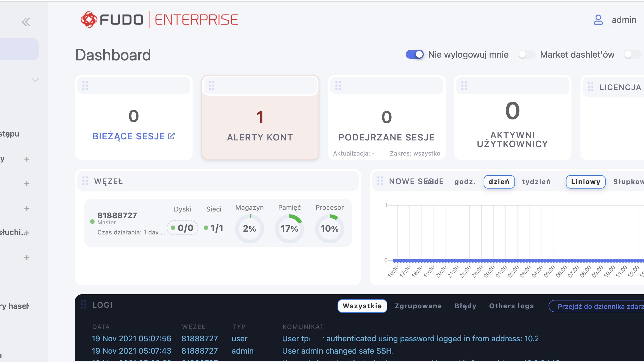Click drag handle on Licencja dashlet

(591, 87)
